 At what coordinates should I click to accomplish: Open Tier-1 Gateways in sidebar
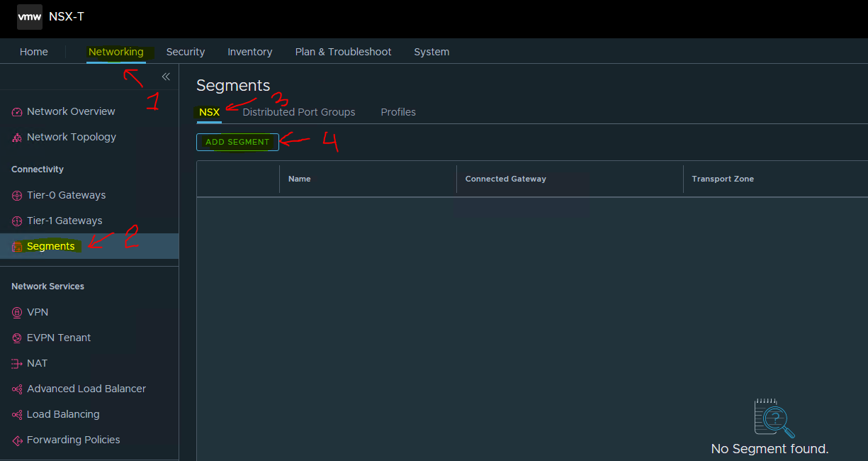tap(64, 221)
